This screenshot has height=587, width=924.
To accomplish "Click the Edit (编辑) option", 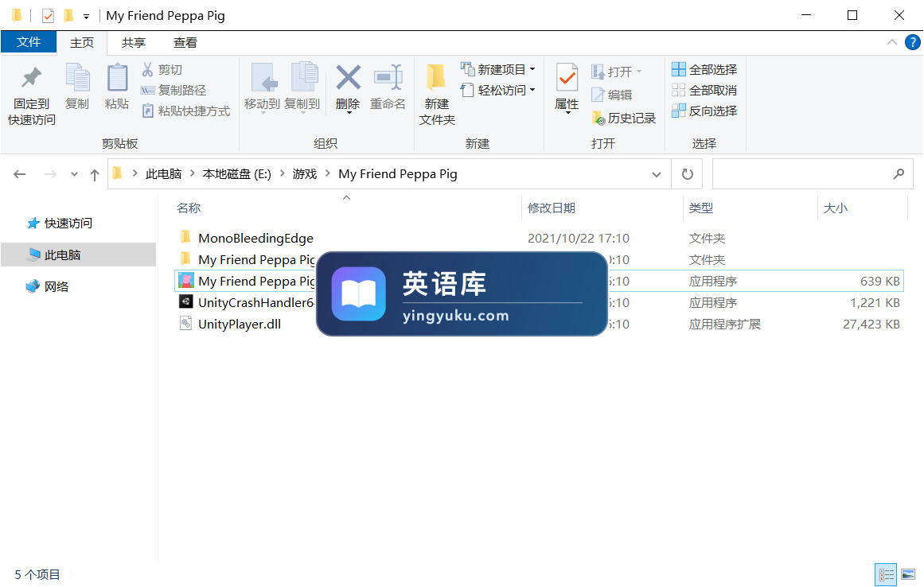I will coord(612,95).
